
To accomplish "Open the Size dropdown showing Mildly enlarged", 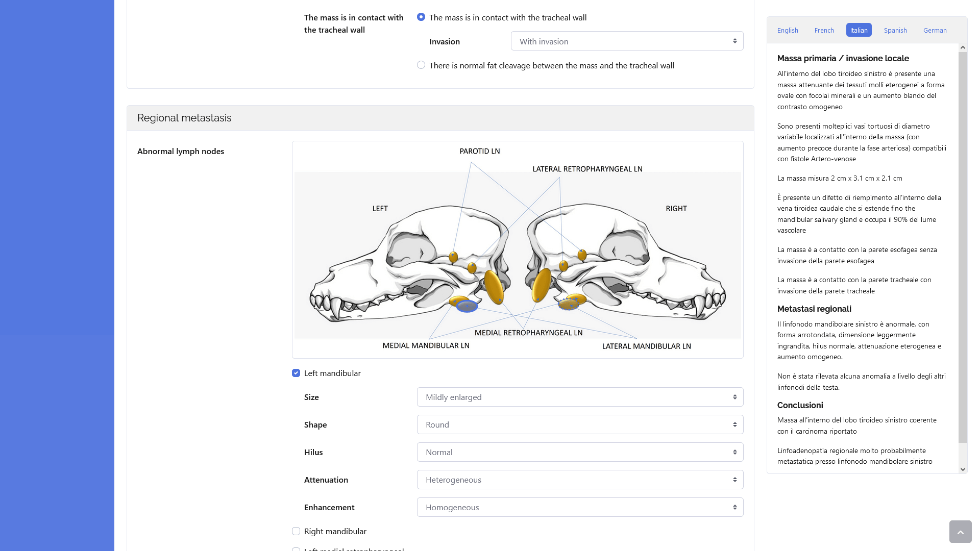I will [x=580, y=397].
